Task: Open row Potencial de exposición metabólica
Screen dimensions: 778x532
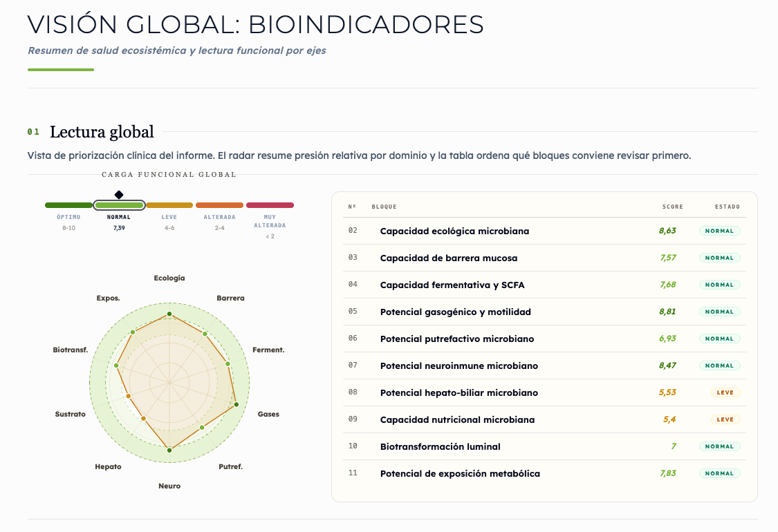Action: (x=544, y=473)
